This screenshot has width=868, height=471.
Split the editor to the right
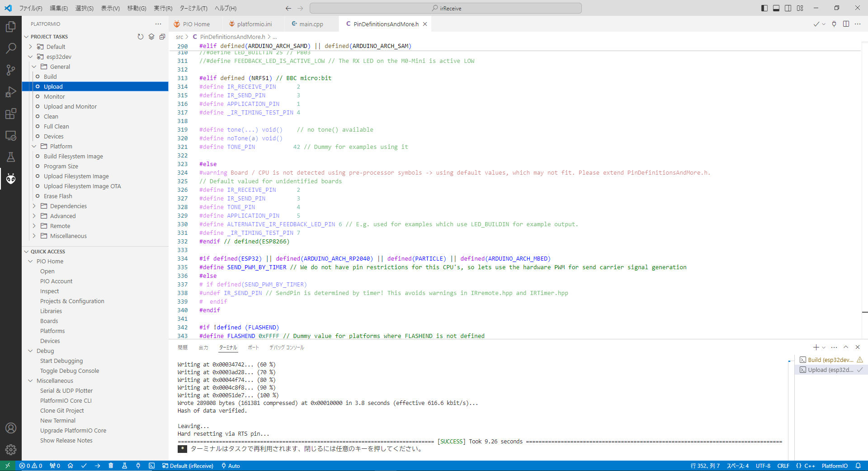pos(846,24)
